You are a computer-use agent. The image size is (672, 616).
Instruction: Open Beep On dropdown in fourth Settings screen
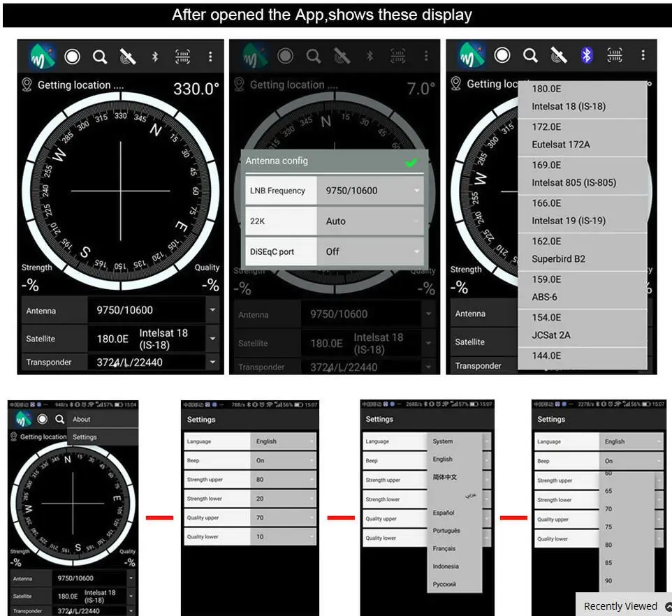coord(631,461)
